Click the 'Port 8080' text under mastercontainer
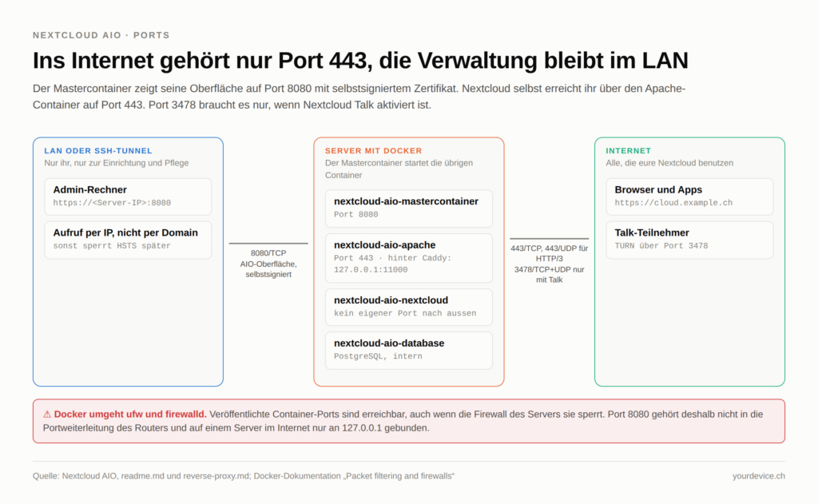 coord(355,214)
